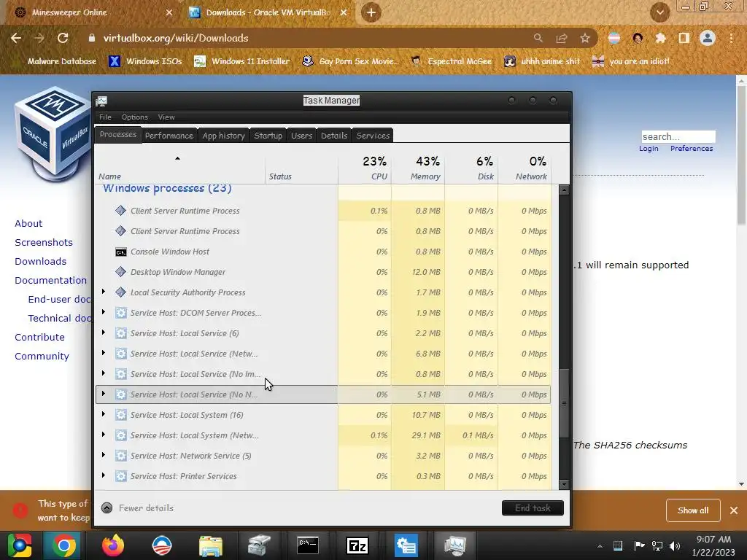
Task: Click Chrome back navigation arrow
Action: [16, 38]
